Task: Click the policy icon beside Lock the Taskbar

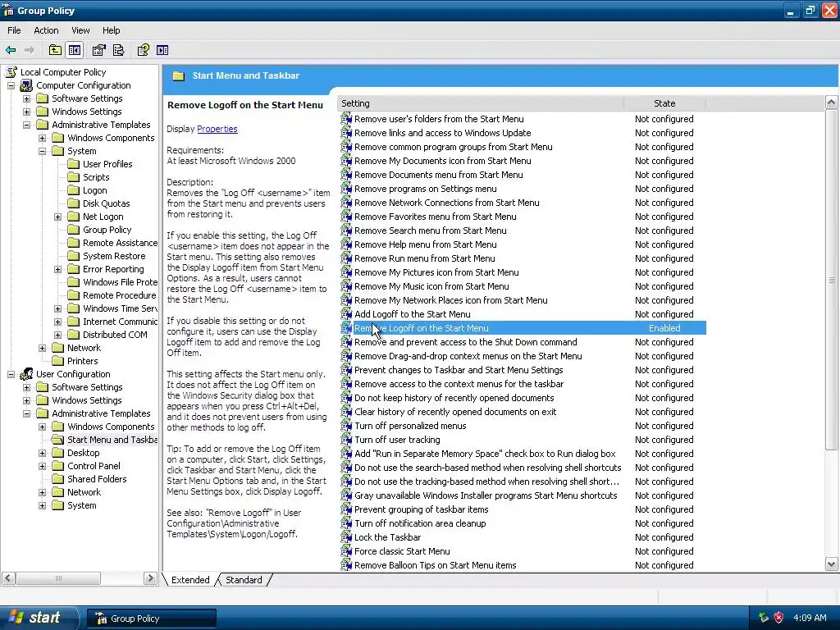Action: click(347, 537)
